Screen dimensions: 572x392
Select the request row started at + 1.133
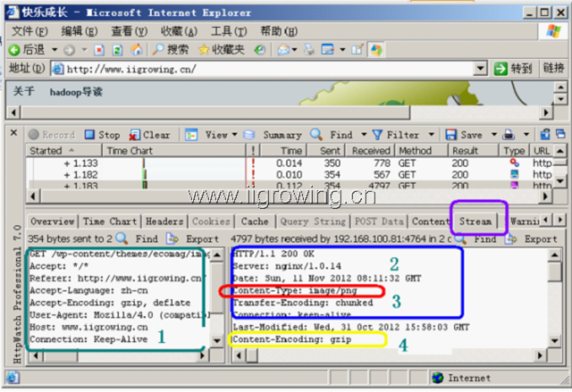(290, 163)
